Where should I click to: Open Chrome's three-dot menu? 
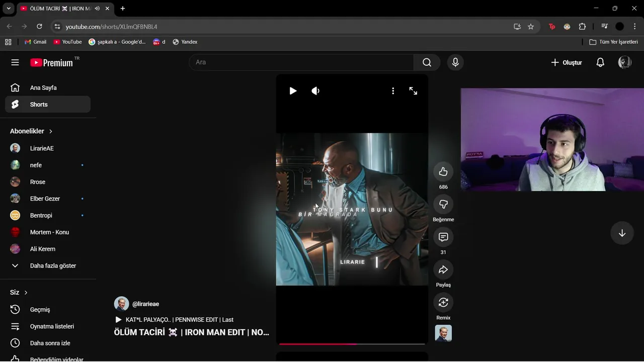(x=635, y=27)
